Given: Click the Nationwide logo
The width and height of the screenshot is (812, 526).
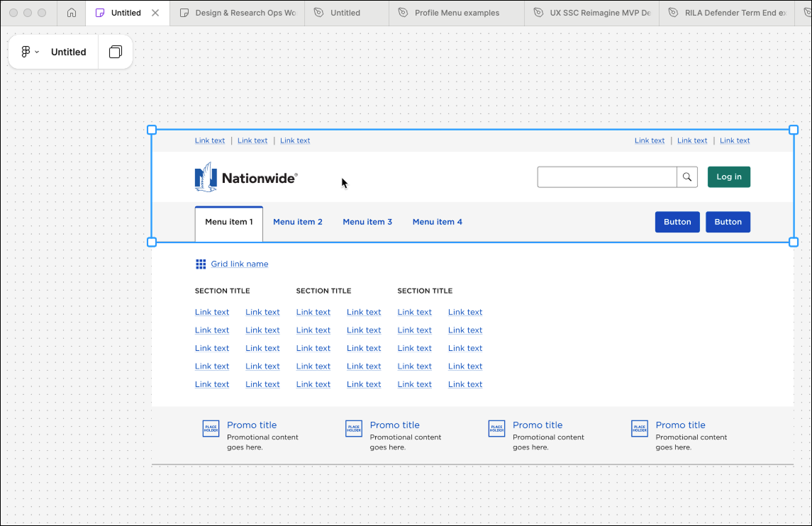Looking at the screenshot, I should click(246, 177).
